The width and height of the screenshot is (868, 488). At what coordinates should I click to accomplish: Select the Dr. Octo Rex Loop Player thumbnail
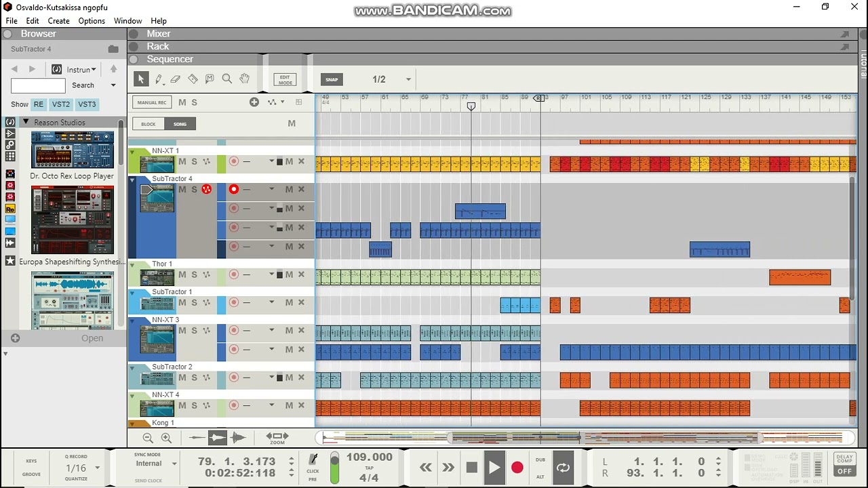(73, 149)
